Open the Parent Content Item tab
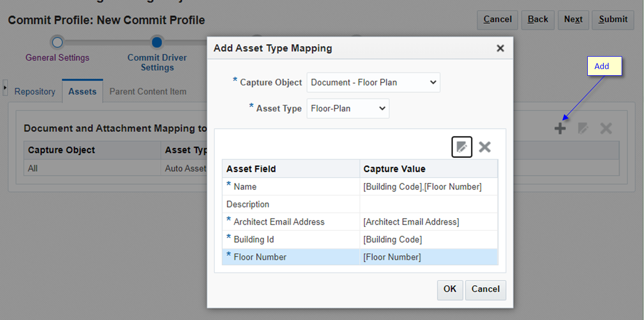Image resolution: width=644 pixels, height=320 pixels. point(148,91)
